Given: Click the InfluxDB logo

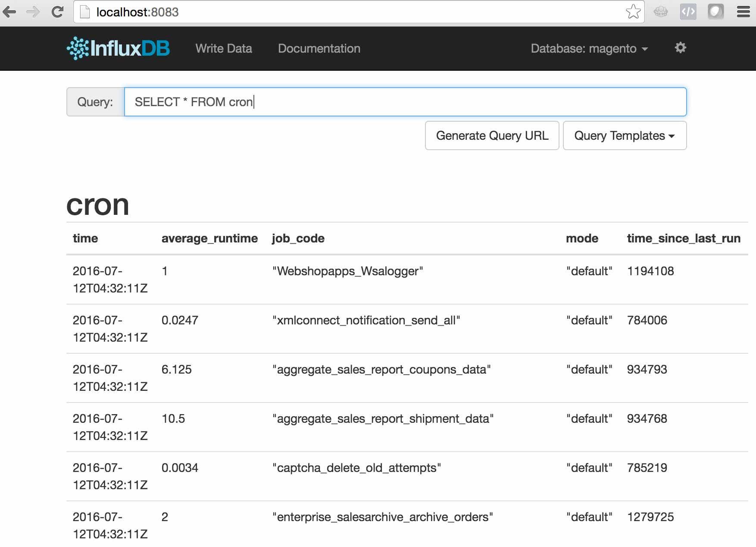Looking at the screenshot, I should point(118,48).
